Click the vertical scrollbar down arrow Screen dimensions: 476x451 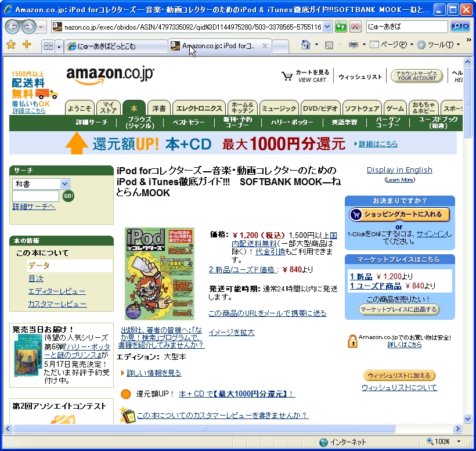coord(467,419)
